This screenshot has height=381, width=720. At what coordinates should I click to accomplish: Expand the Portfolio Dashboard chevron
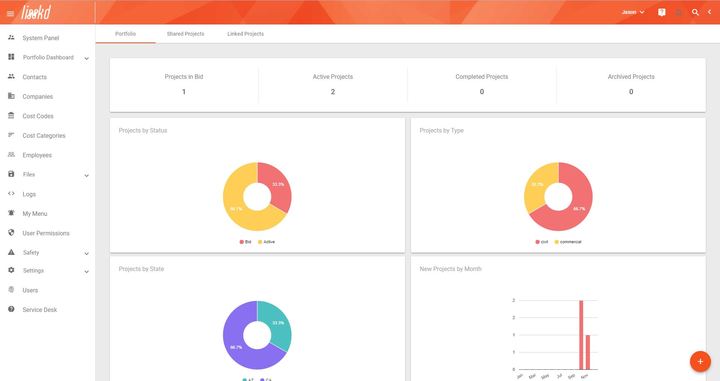pyautogui.click(x=86, y=58)
